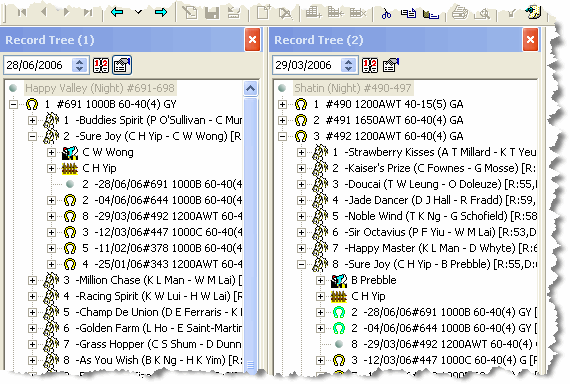Collapse race #492 in Record Tree (2)
Screen dimensions: 570x384
(282, 136)
